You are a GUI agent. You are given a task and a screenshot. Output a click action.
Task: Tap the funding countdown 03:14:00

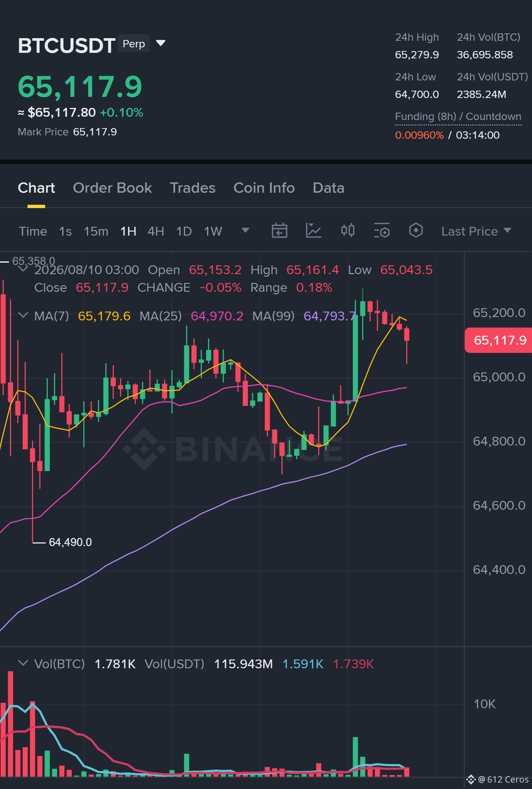click(x=478, y=135)
